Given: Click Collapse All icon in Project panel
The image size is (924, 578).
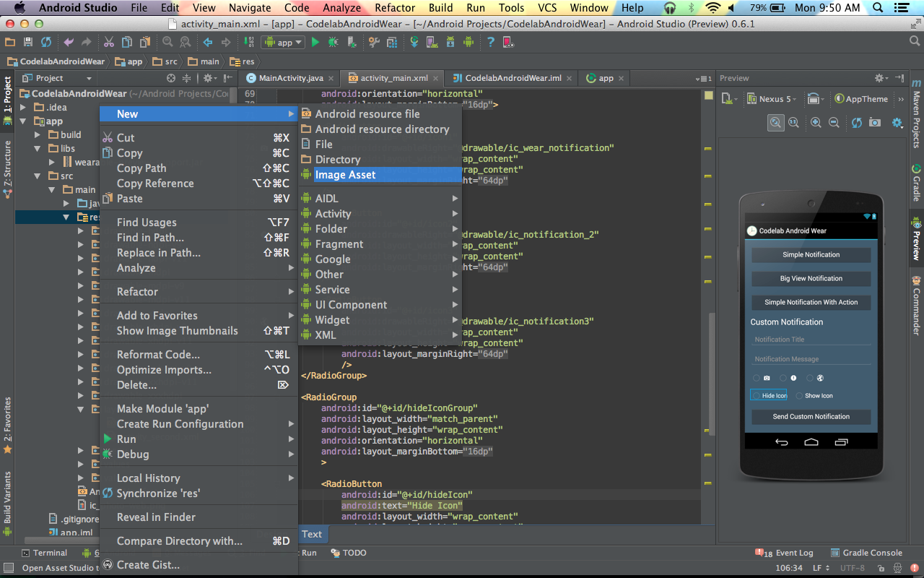Looking at the screenshot, I should pos(186,78).
